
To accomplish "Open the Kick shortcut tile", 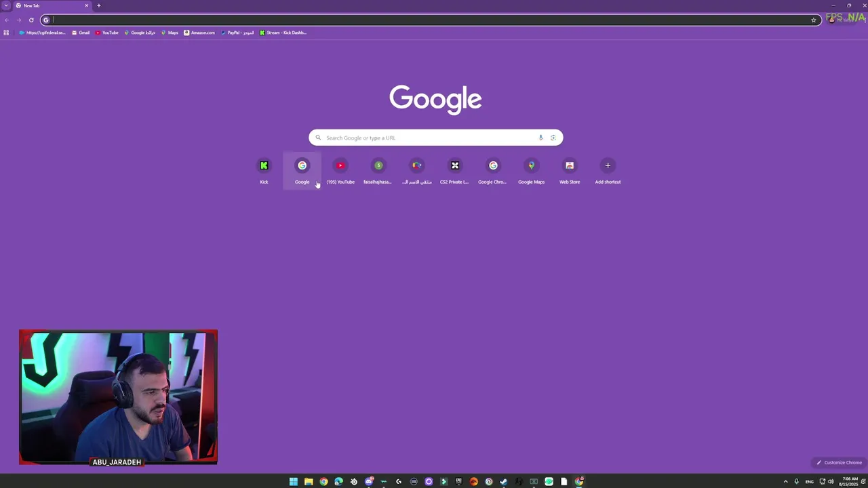I will coord(264,170).
